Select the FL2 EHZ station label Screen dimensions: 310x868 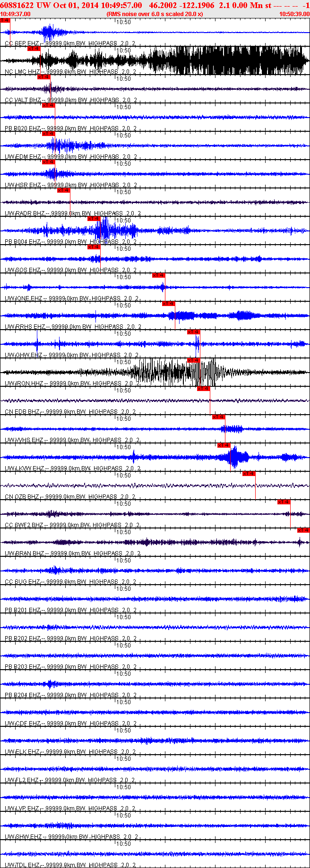pyautogui.click(x=70, y=780)
